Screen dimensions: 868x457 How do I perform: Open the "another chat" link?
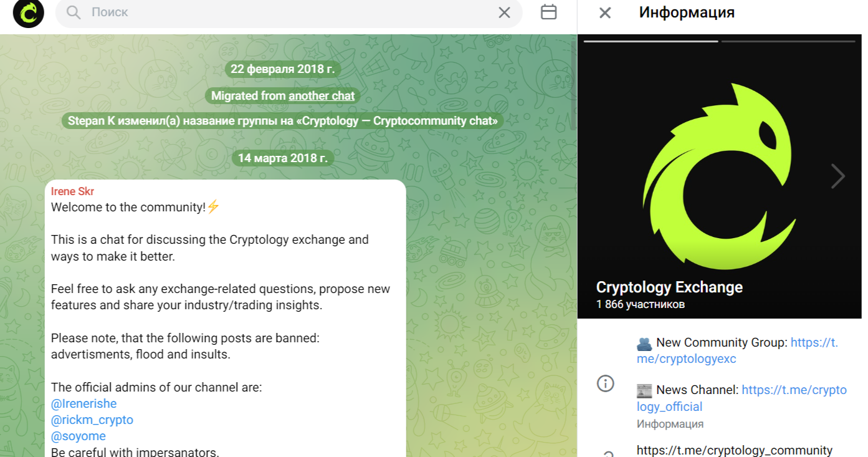[x=322, y=96]
